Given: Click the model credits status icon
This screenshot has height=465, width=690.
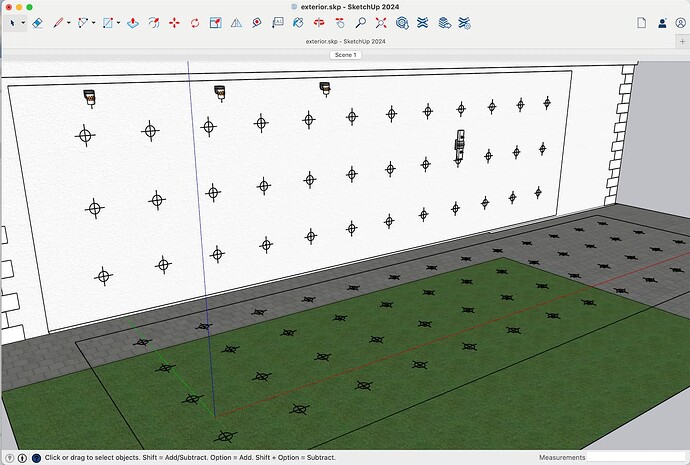Looking at the screenshot, I should click(22, 458).
